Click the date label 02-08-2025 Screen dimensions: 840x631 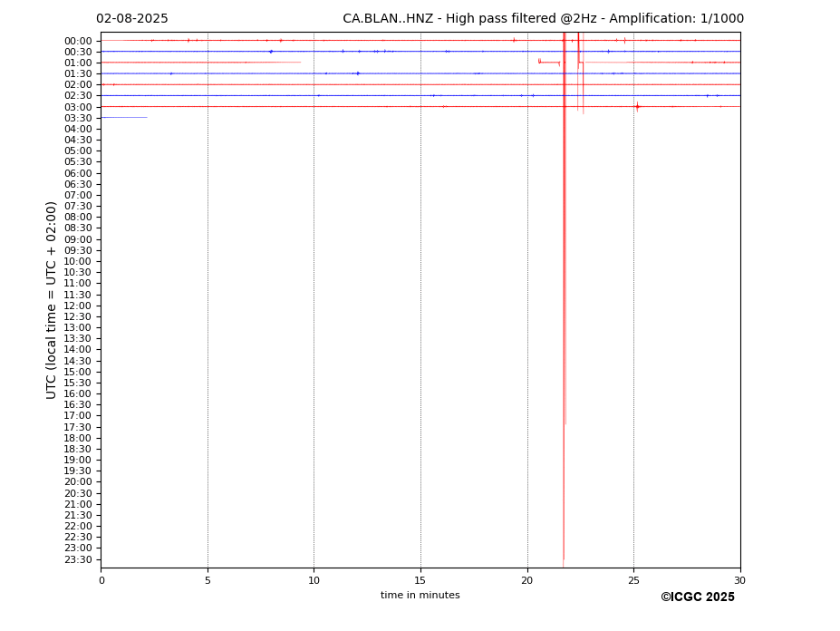coord(131,19)
